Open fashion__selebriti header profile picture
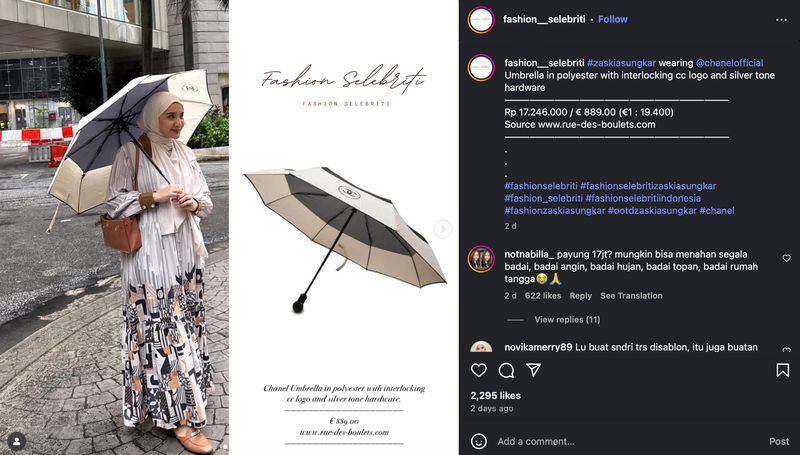This screenshot has width=800, height=455. (481, 20)
